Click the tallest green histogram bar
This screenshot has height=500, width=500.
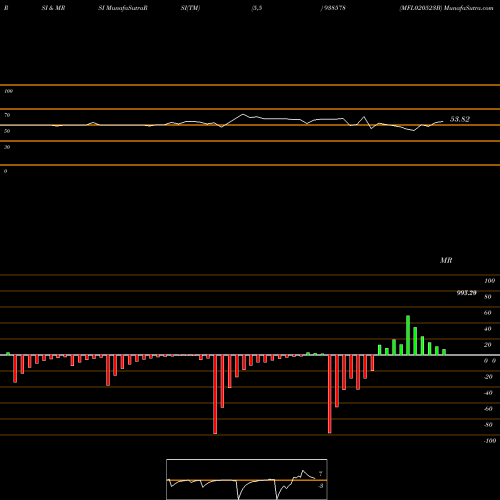click(408, 335)
